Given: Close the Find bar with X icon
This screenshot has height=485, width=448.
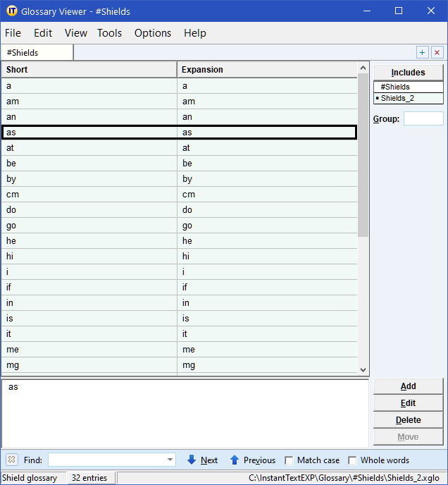Looking at the screenshot, I should (11, 460).
